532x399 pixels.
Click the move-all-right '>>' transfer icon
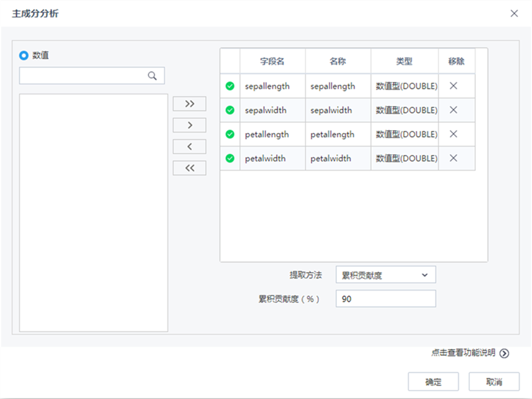pyautogui.click(x=189, y=103)
